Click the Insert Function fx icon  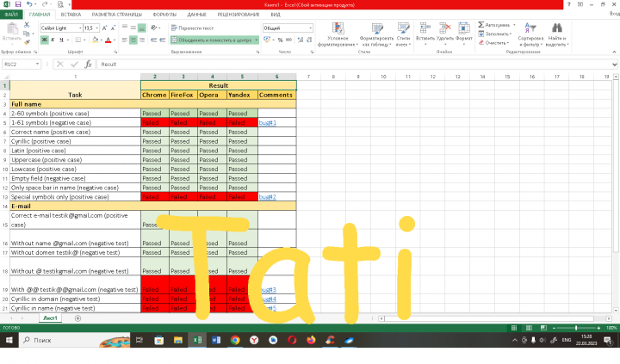point(88,64)
